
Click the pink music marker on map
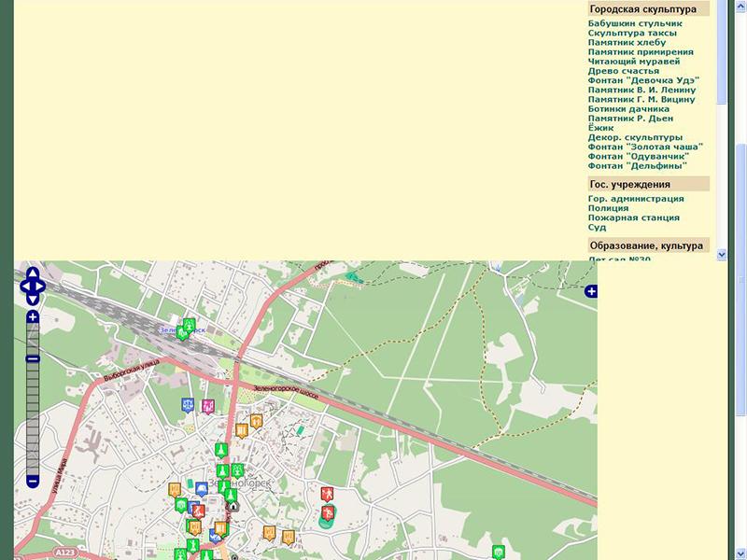pos(208,406)
